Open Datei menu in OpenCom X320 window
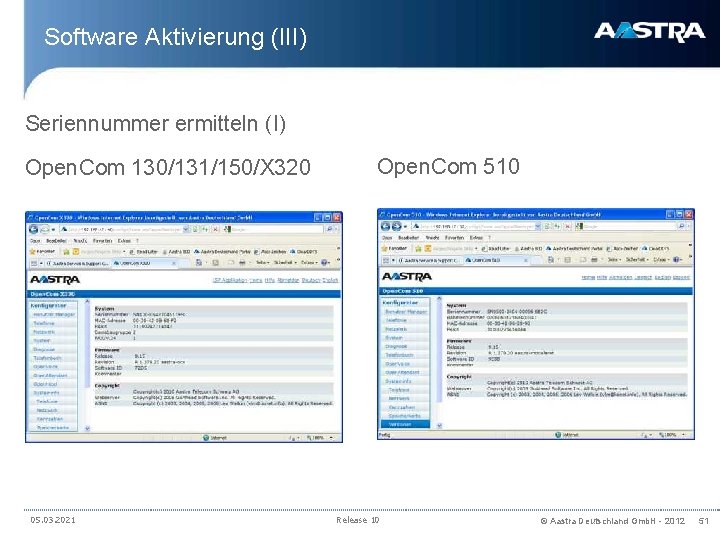Viewport: 720px width, 540px height. (x=35, y=241)
